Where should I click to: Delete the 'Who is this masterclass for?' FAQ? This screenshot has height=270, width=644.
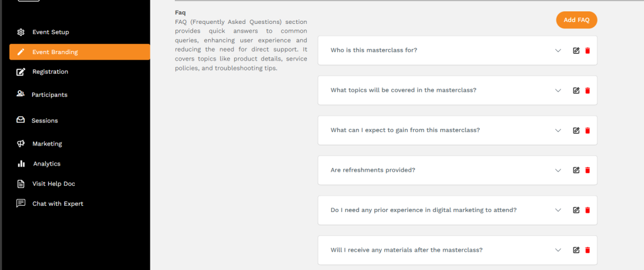point(587,50)
